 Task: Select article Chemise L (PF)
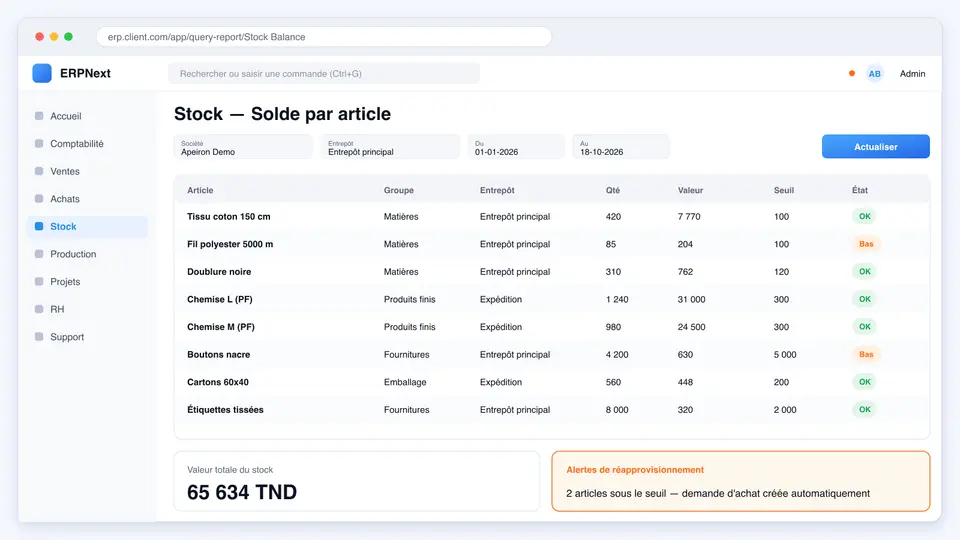pyautogui.click(x=220, y=299)
